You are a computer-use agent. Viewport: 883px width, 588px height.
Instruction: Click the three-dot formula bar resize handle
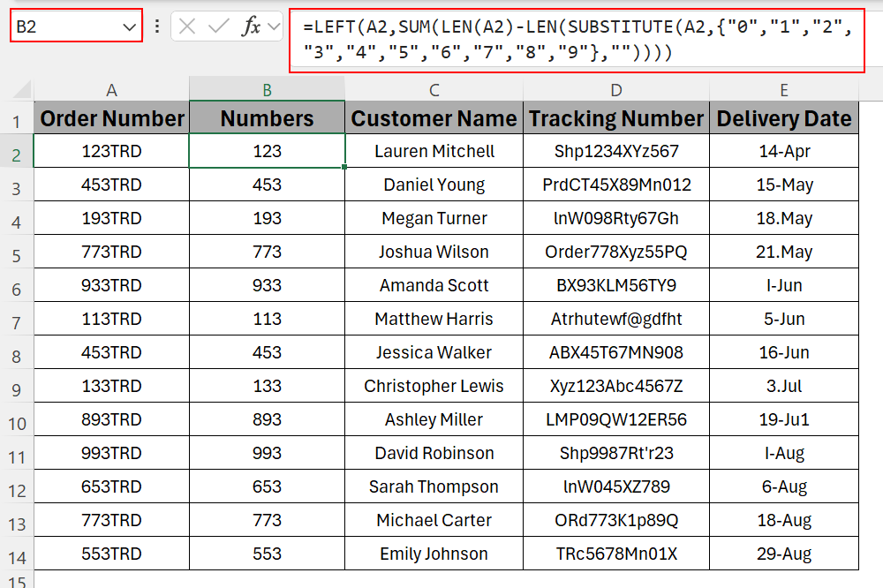click(157, 26)
